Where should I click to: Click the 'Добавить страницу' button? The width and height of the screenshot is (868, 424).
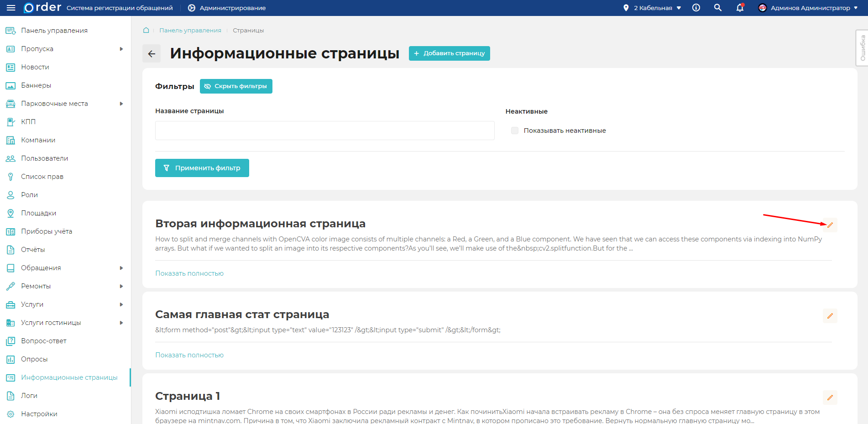coord(449,53)
